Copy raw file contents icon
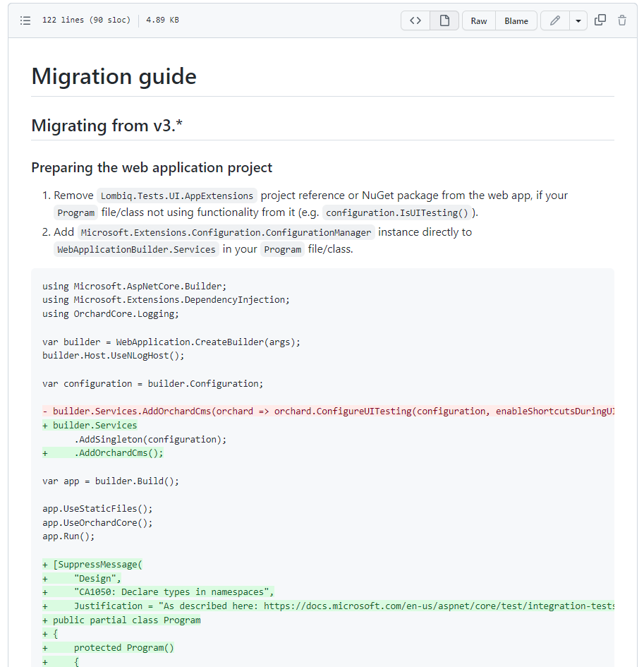The width and height of the screenshot is (644, 667). coord(600,20)
